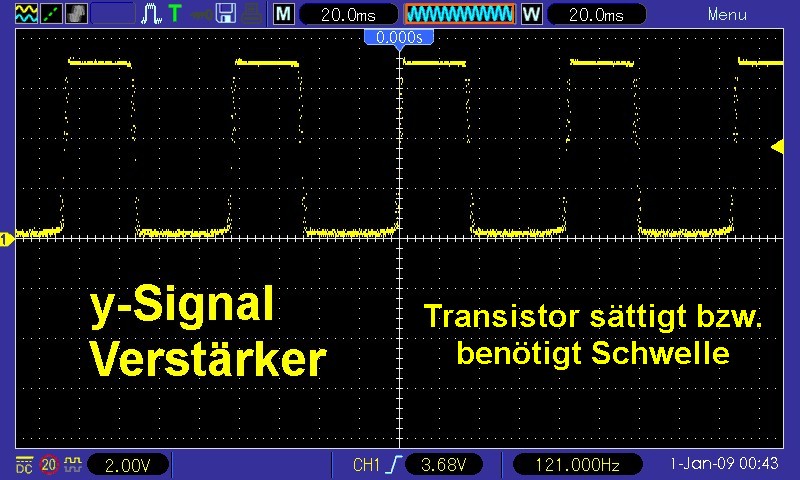This screenshot has width=800, height=480.
Task: Click the white pulse waveform icon
Action: (152, 14)
